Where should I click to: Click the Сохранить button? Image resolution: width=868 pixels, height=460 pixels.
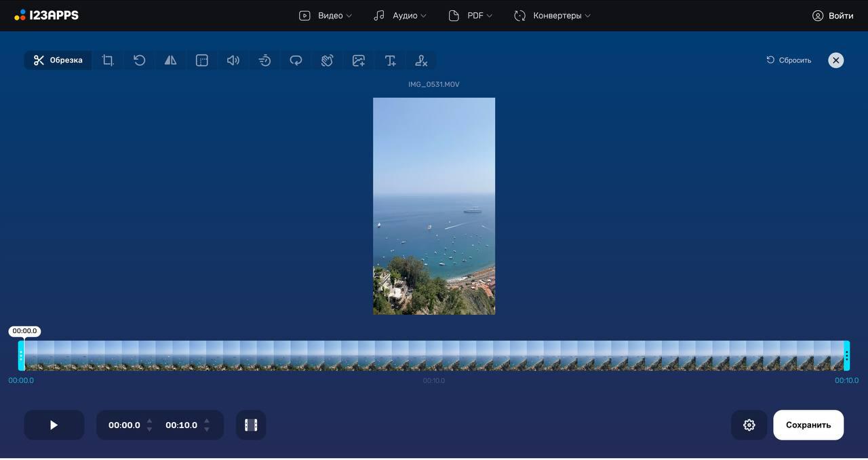808,425
